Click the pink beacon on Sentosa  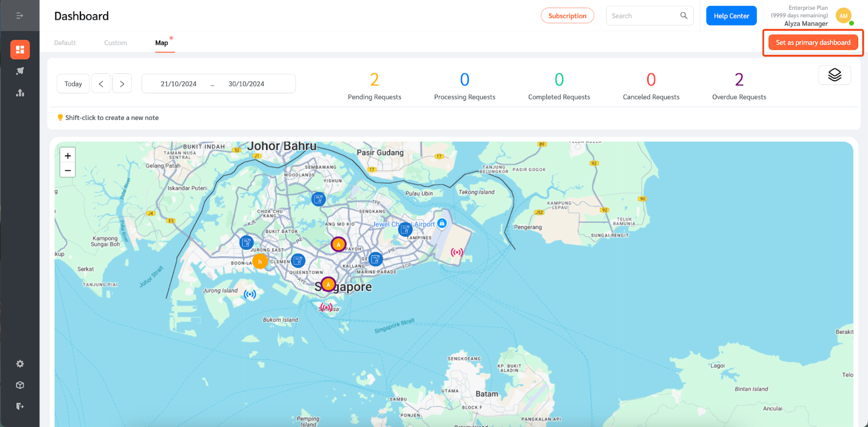pyautogui.click(x=326, y=308)
